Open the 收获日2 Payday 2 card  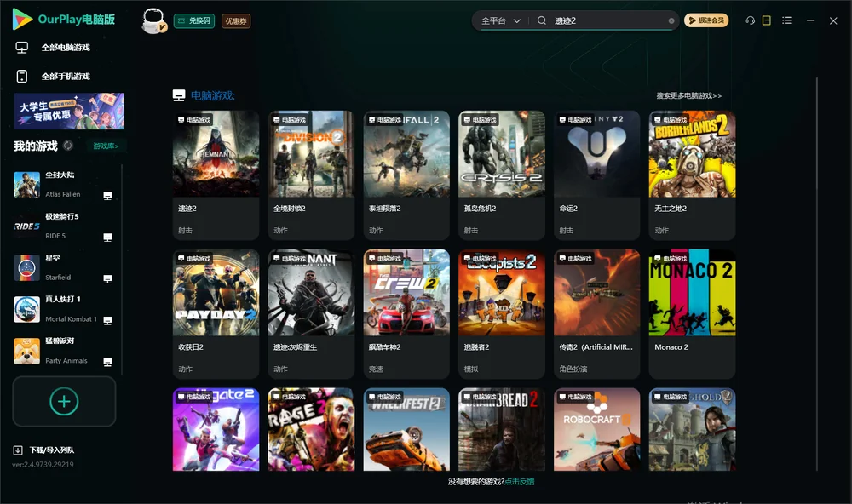[216, 313]
